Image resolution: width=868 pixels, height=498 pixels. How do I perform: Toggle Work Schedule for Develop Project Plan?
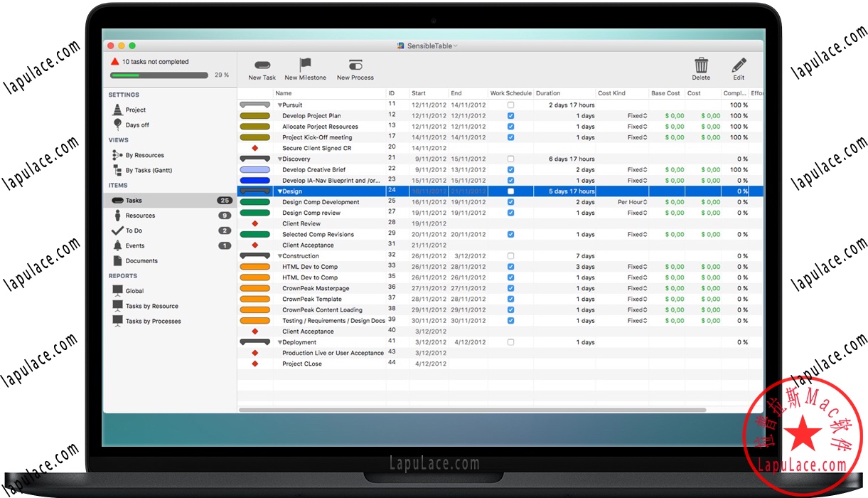pyautogui.click(x=509, y=115)
